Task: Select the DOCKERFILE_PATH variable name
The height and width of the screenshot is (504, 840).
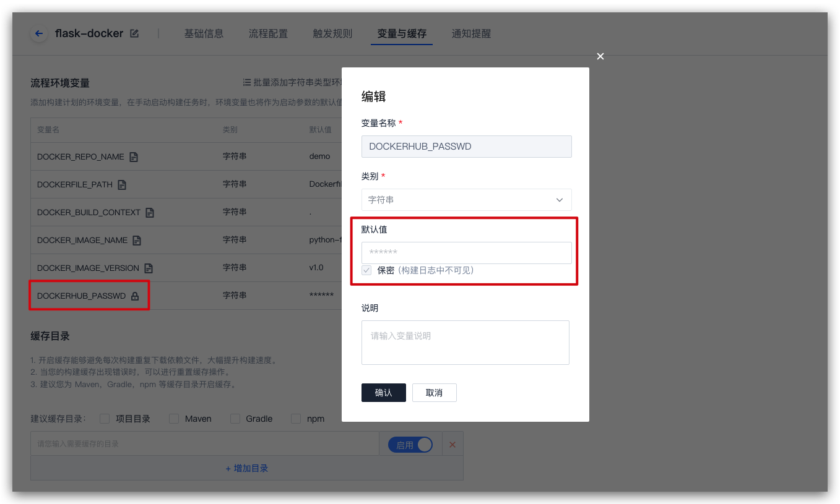Action: pos(75,185)
